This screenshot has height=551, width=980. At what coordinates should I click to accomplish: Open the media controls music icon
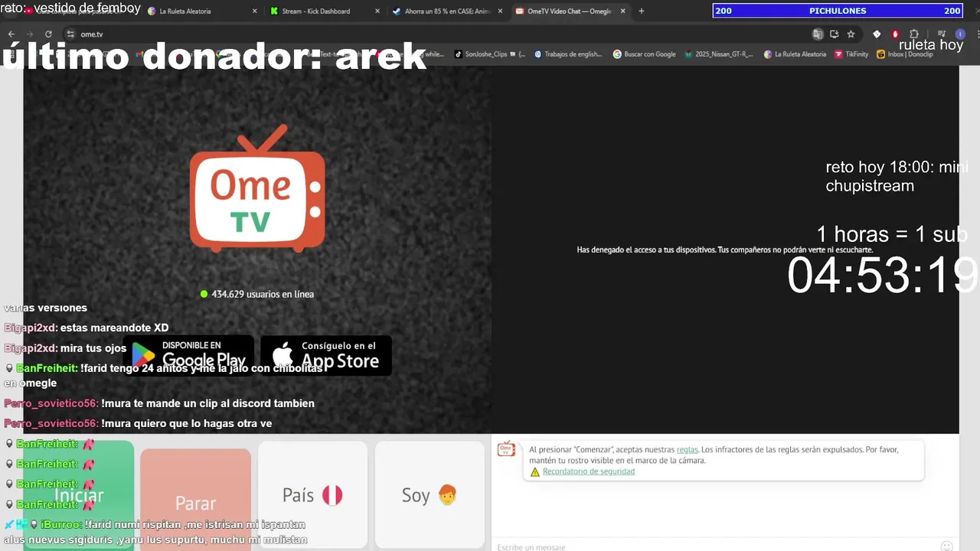point(941,34)
